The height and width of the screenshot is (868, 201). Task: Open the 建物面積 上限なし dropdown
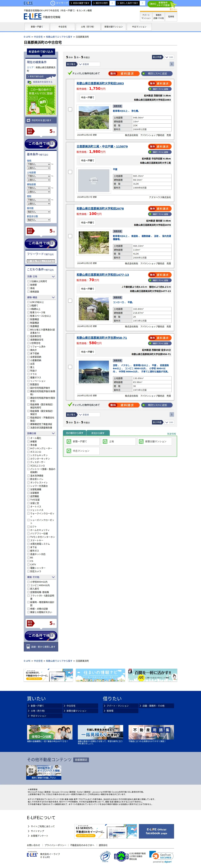click(x=39, y=192)
